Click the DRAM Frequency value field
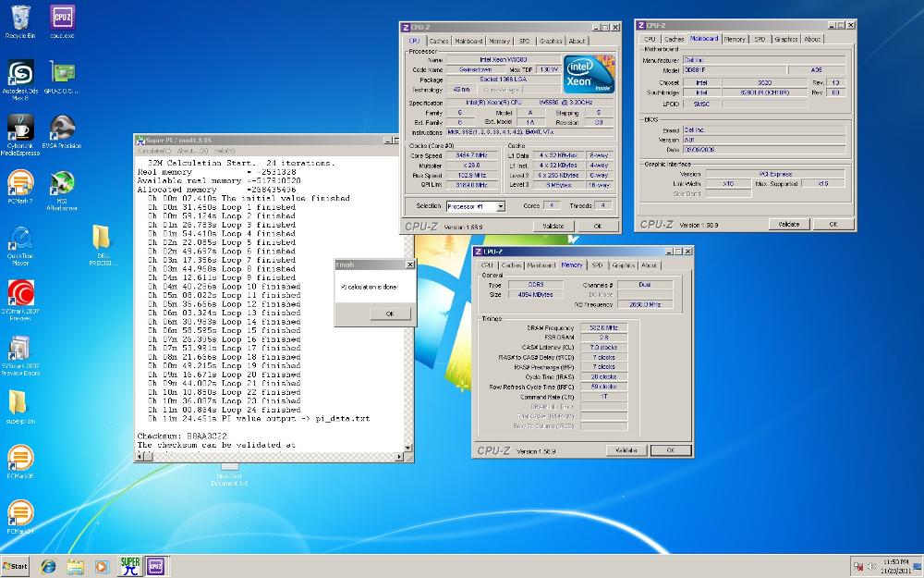Viewport: 924px width, 578px height. (x=604, y=328)
